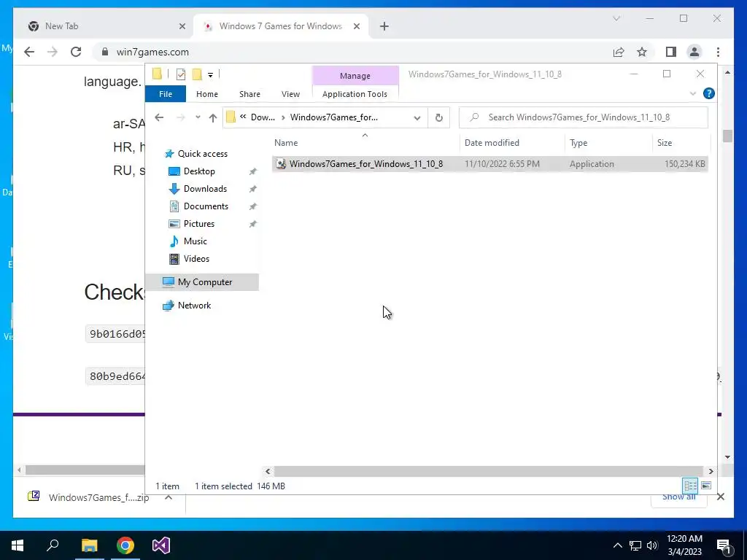The width and height of the screenshot is (747, 560).
Task: Go back in the Chrome browser
Action: click(29, 52)
